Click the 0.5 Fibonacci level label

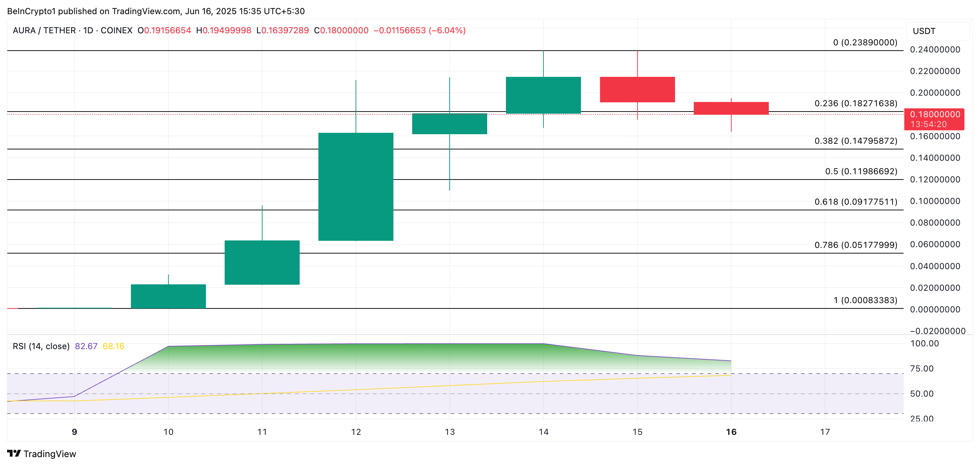(x=861, y=171)
